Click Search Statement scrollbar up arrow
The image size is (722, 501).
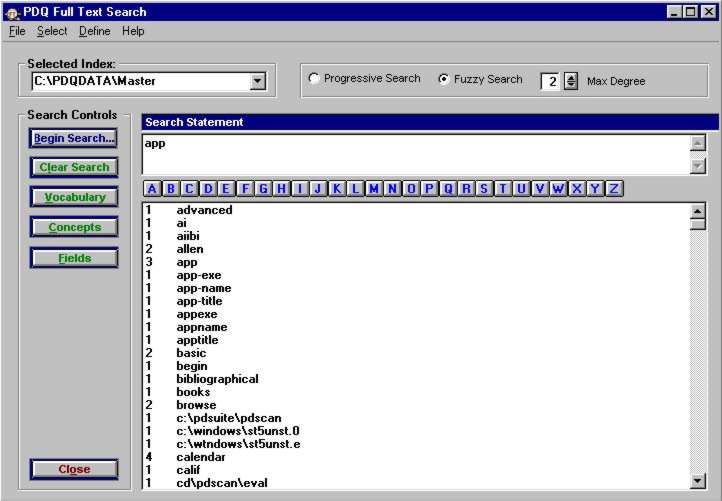(698, 143)
